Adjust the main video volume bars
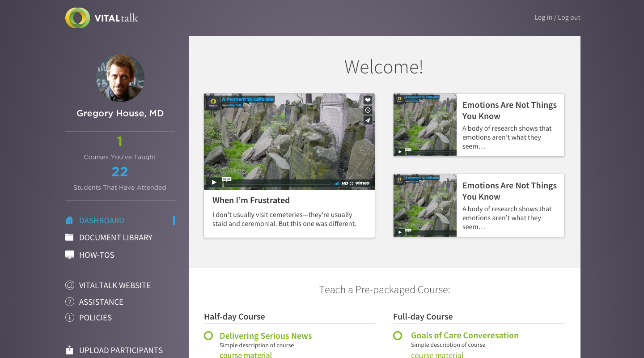The height and width of the screenshot is (358, 644). [x=336, y=183]
